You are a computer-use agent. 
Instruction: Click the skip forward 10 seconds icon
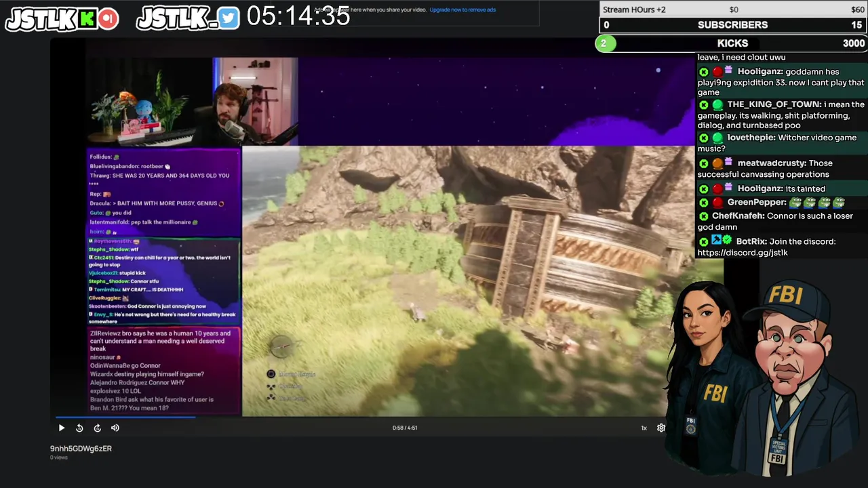point(97,428)
